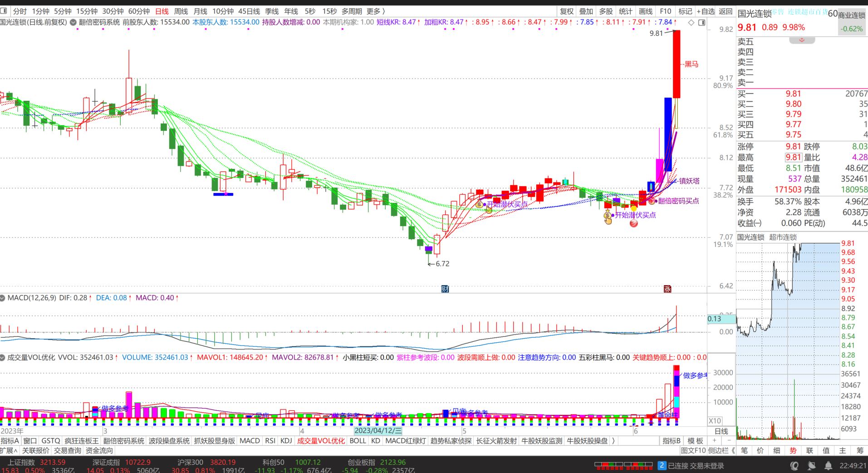868x473 pixels.
Task: Open the MACD indicator dropdown arrow
Action: point(3,298)
